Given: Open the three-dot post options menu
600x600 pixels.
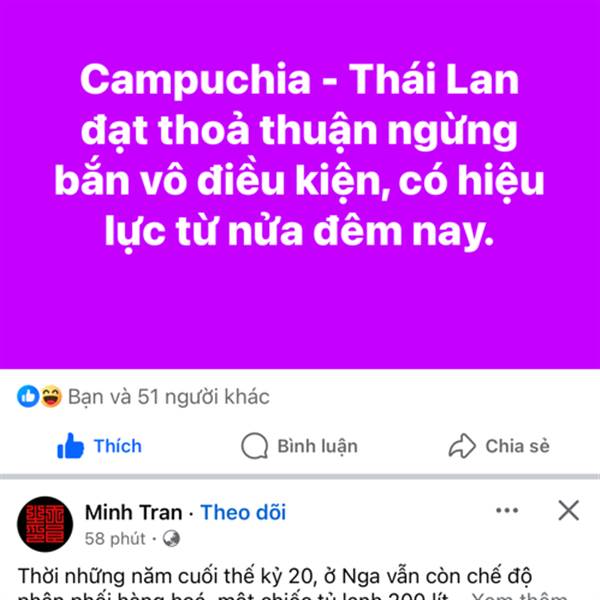Looking at the screenshot, I should 507,510.
